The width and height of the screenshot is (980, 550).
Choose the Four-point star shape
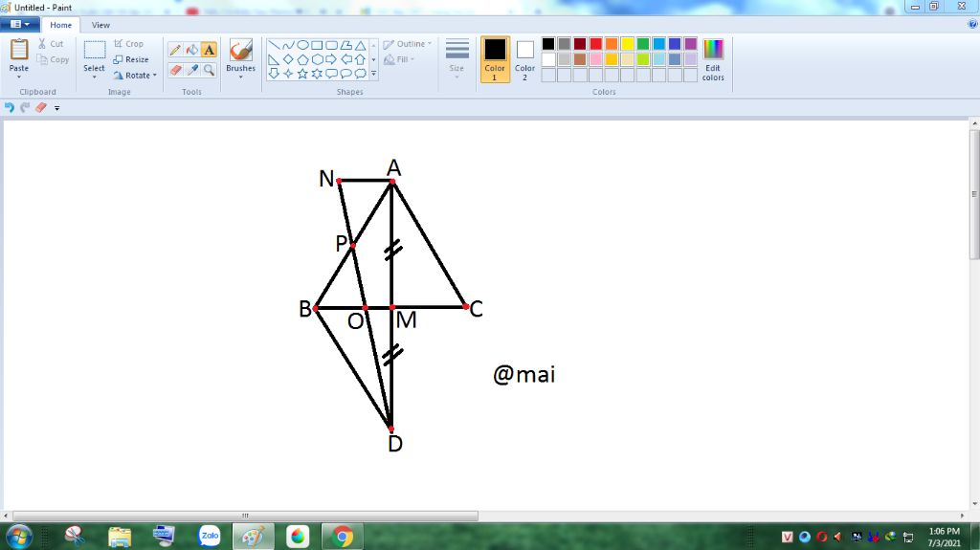coord(288,74)
